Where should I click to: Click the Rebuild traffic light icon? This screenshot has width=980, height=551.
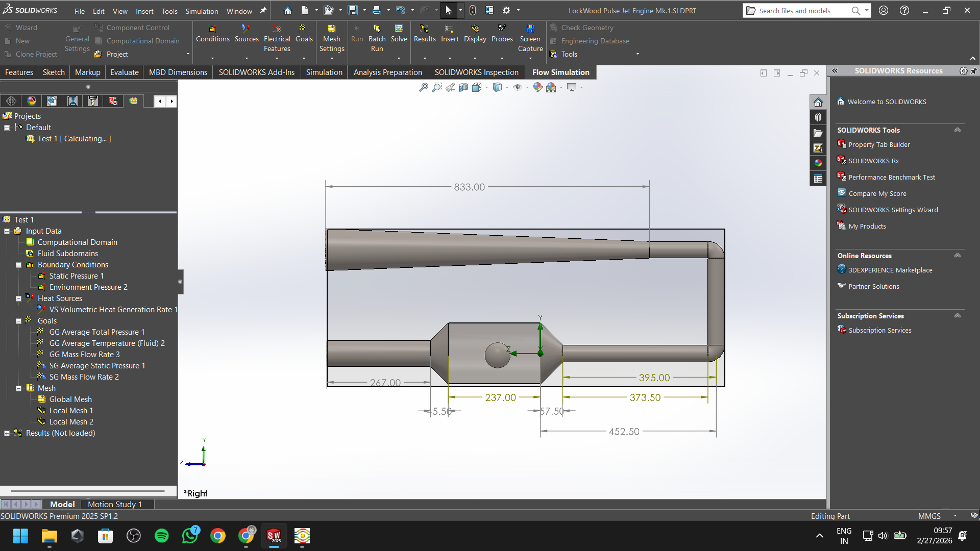point(473,10)
